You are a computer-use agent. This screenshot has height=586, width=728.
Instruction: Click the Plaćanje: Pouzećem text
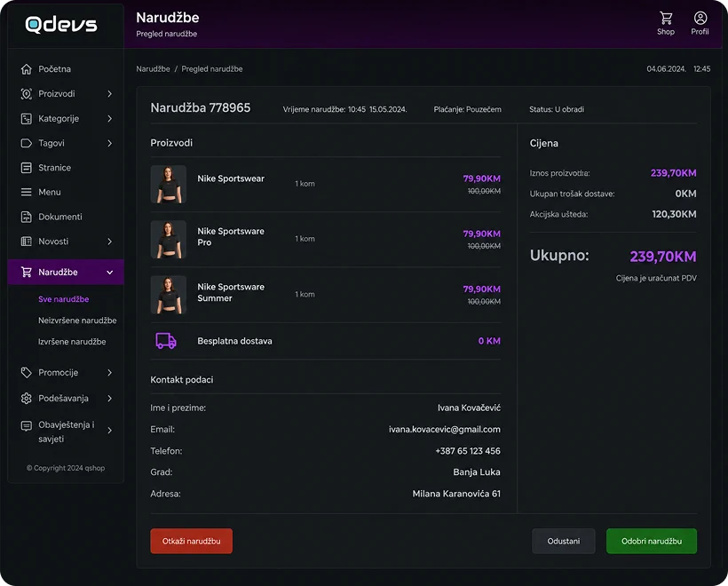(x=468, y=109)
